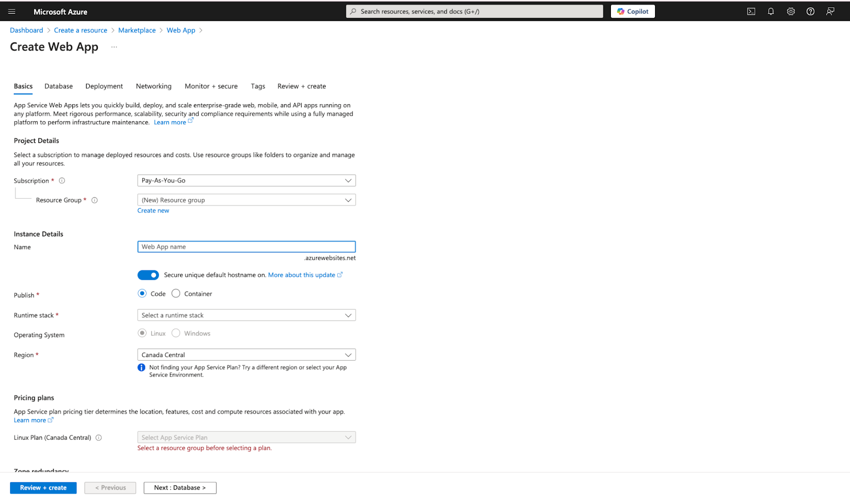This screenshot has width=850, height=504.
Task: Open the notifications bell
Action: (771, 11)
